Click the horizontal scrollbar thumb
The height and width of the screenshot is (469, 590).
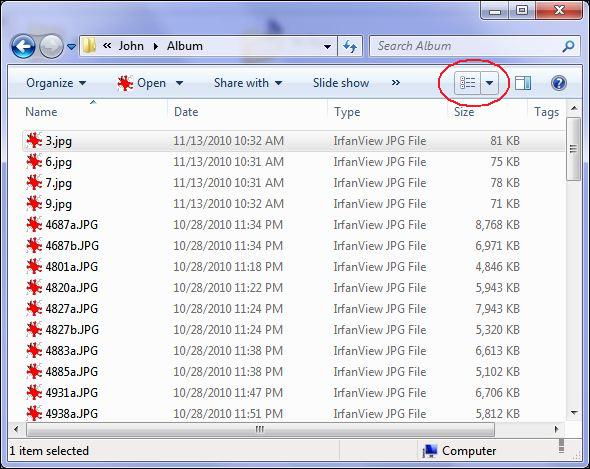(x=260, y=429)
